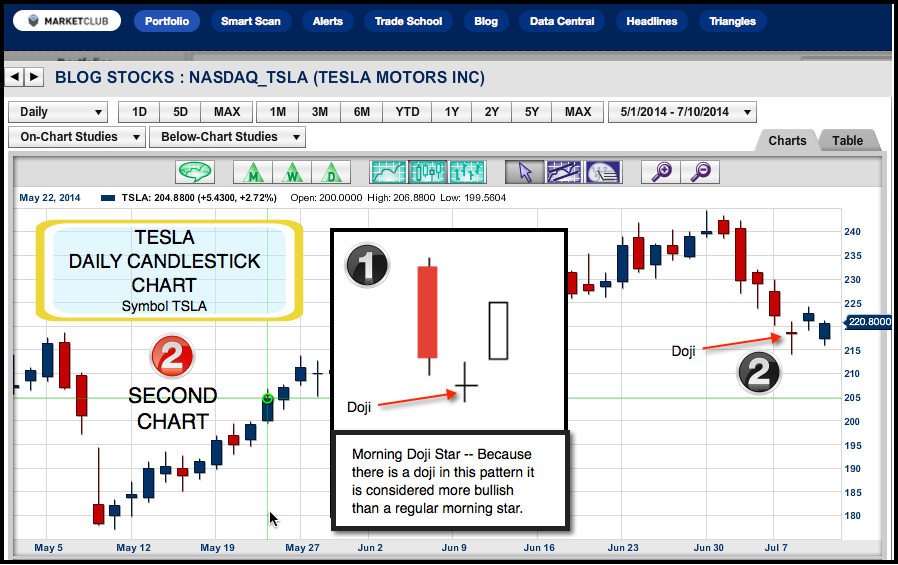The image size is (898, 565).
Task: Click the green circle marker on the May 22 candle
Action: point(267,398)
